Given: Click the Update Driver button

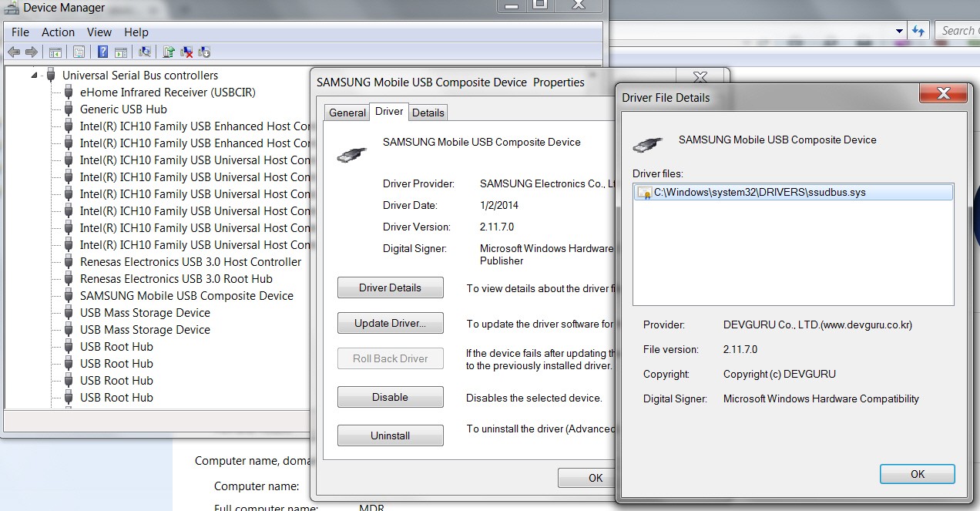Looking at the screenshot, I should (391, 323).
